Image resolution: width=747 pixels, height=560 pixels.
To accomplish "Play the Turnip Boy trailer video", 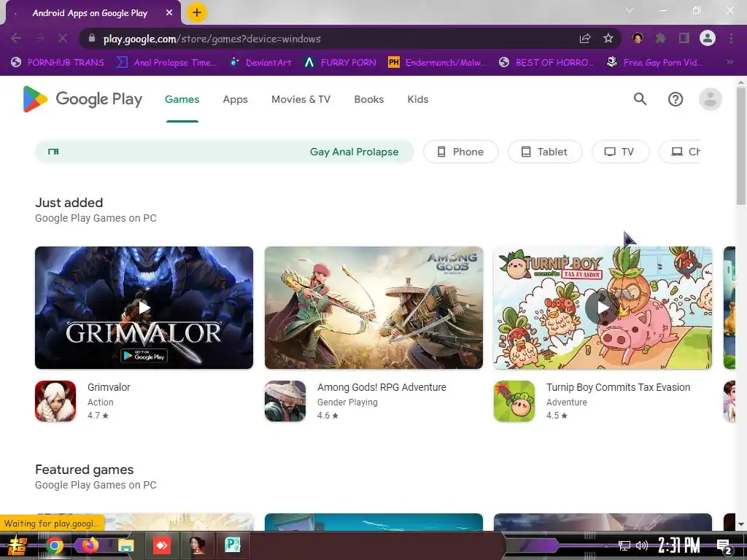I will (x=603, y=307).
